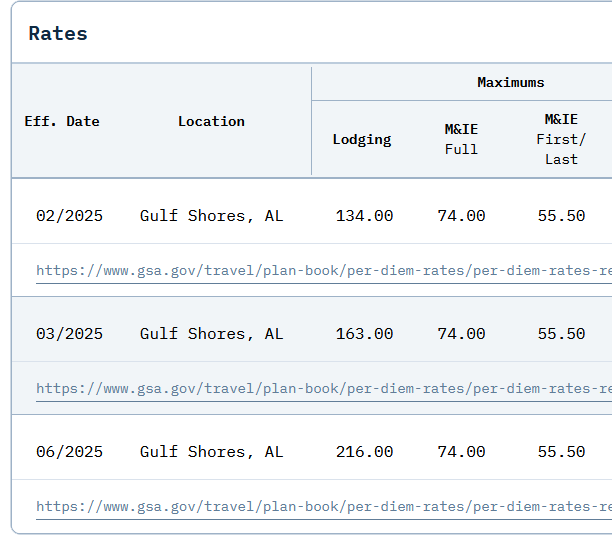Select the 03/2025 effective date cell
Viewport: 612px width, 535px height.
[x=69, y=334]
